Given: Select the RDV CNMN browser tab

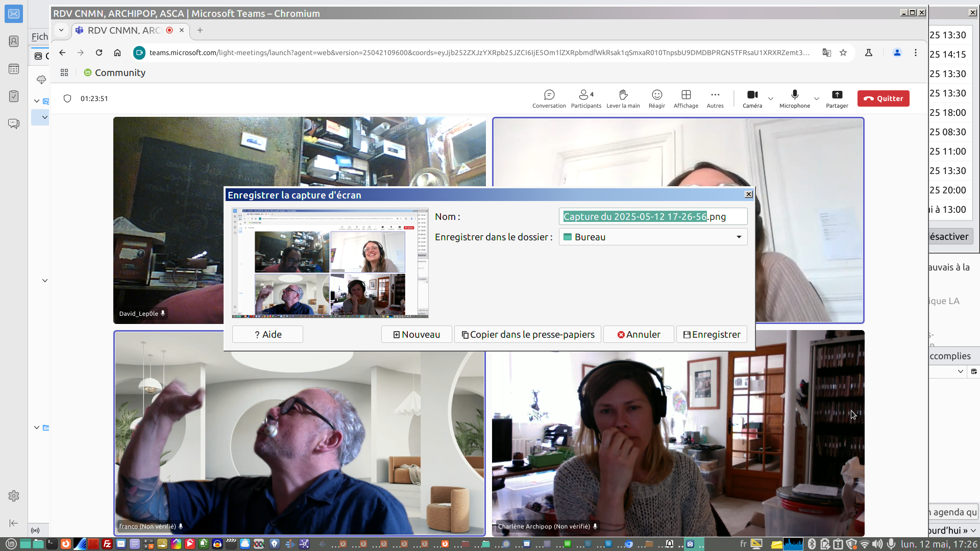Looking at the screenshot, I should point(124,31).
